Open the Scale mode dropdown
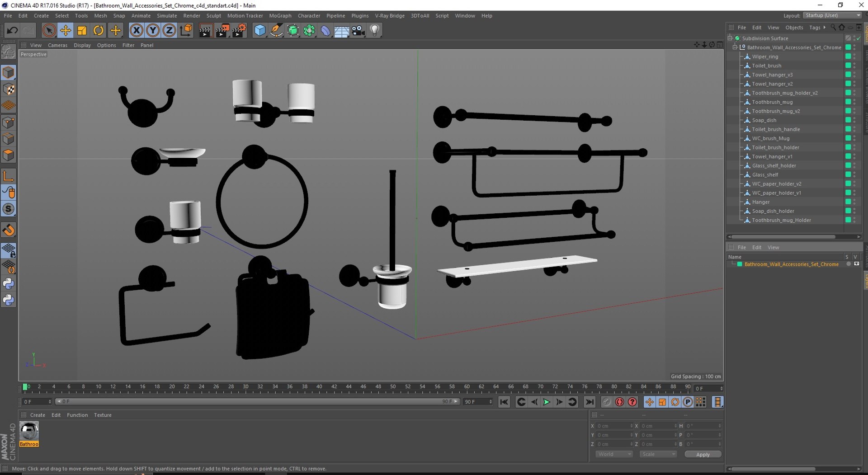The width and height of the screenshot is (868, 475). 658,454
